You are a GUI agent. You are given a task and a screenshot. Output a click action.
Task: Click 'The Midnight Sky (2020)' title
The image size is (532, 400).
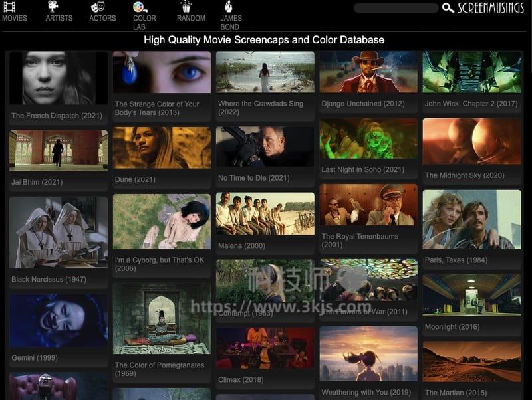click(464, 175)
